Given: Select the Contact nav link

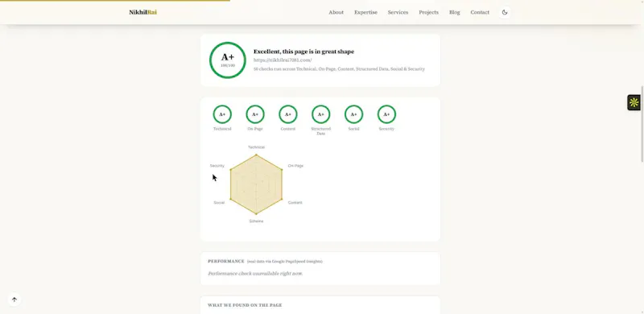Looking at the screenshot, I should 480,12.
